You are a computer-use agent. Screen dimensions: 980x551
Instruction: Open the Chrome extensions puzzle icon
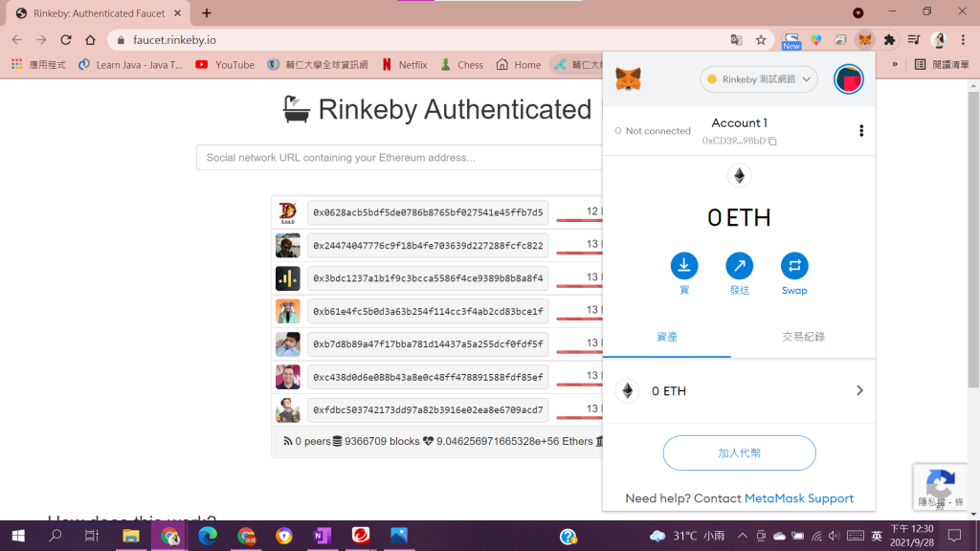[x=889, y=40]
